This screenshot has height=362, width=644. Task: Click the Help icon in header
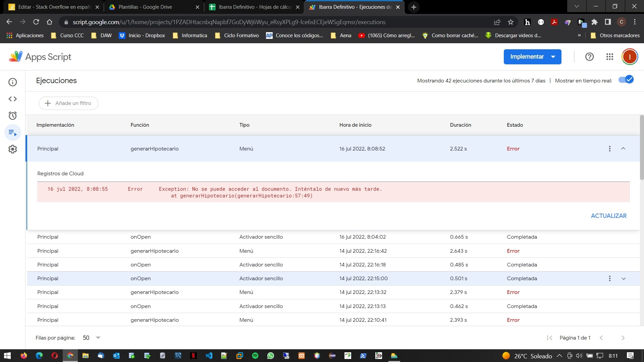pos(589,57)
